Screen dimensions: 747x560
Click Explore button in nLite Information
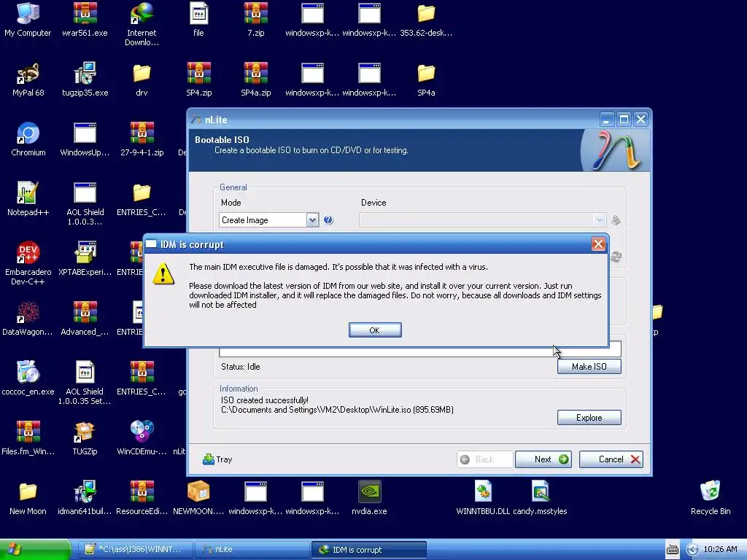(589, 418)
